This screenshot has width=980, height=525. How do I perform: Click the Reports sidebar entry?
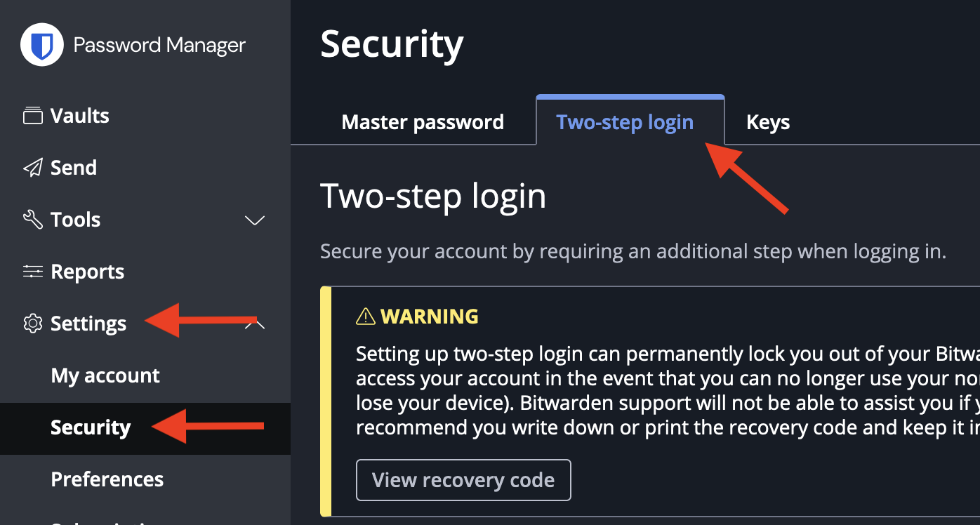tap(87, 271)
